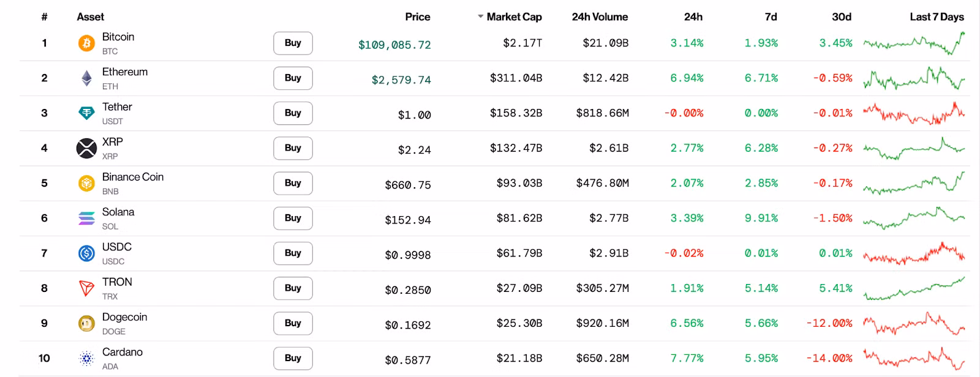The height and width of the screenshot is (377, 980).
Task: Sort table by 24h Volume header
Action: point(600,17)
